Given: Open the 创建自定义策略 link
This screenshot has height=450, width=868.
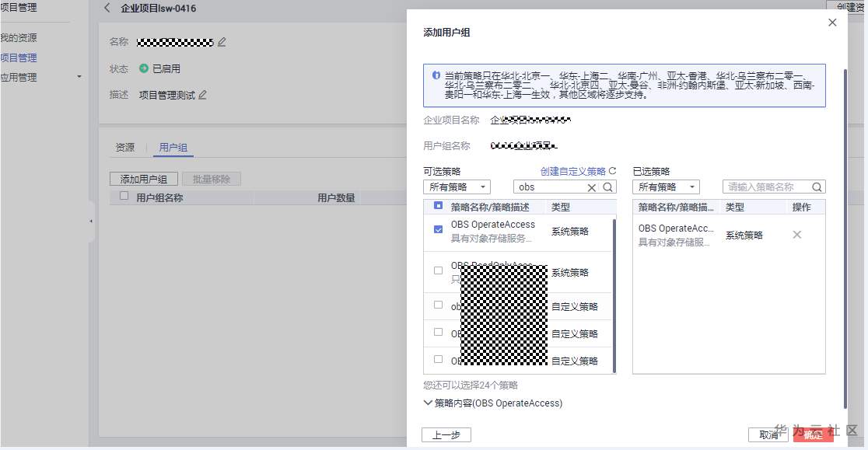Looking at the screenshot, I should tap(573, 172).
